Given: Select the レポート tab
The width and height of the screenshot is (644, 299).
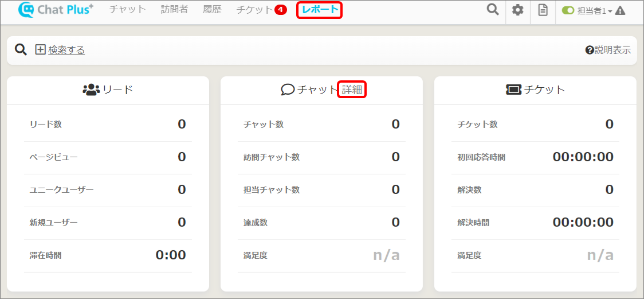Looking at the screenshot, I should click(320, 10).
